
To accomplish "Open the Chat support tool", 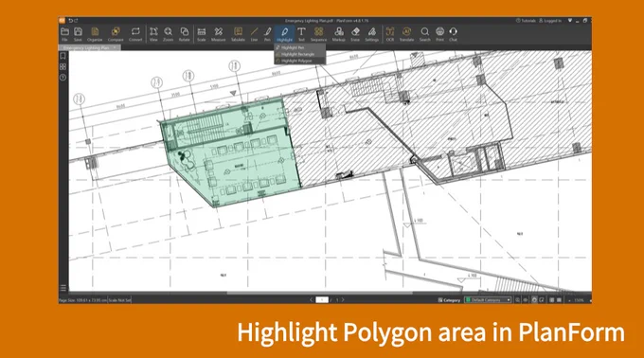I will [x=453, y=34].
